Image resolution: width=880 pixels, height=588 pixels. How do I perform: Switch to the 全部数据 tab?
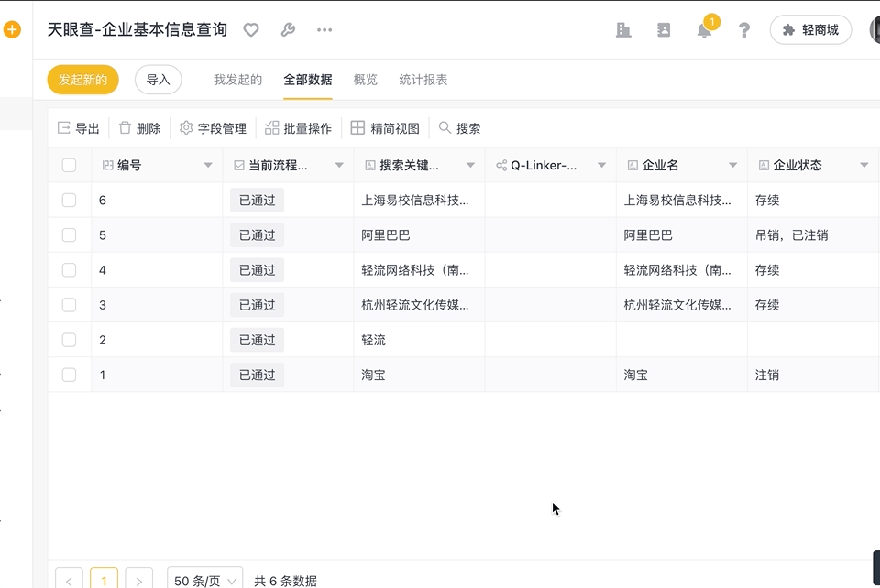point(308,80)
